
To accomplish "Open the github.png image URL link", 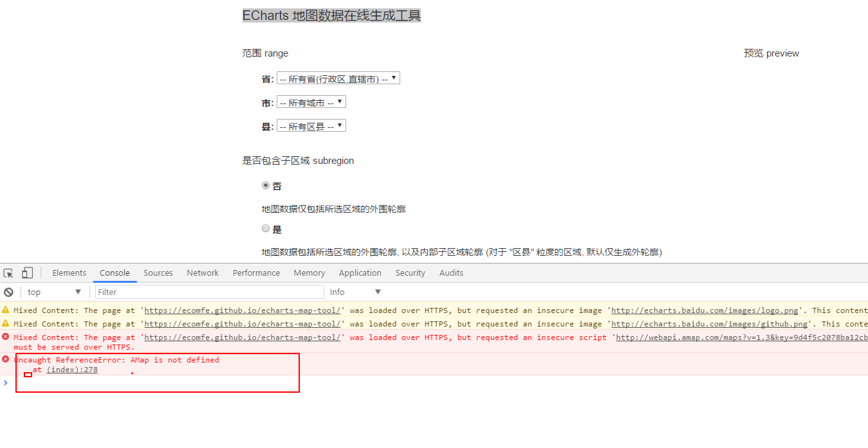I will (x=709, y=324).
